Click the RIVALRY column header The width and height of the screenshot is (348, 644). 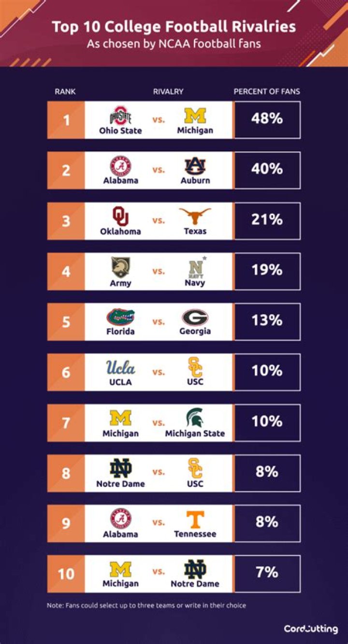tap(168, 91)
